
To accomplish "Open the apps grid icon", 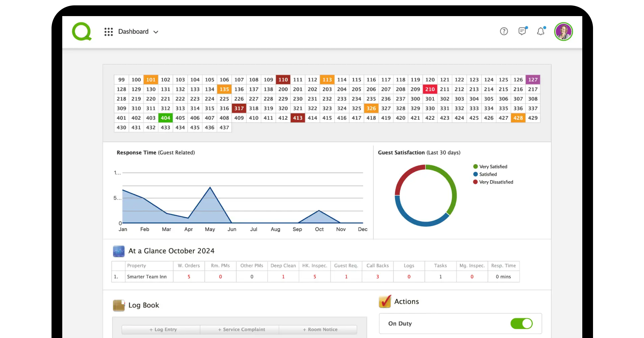I will pyautogui.click(x=108, y=32).
